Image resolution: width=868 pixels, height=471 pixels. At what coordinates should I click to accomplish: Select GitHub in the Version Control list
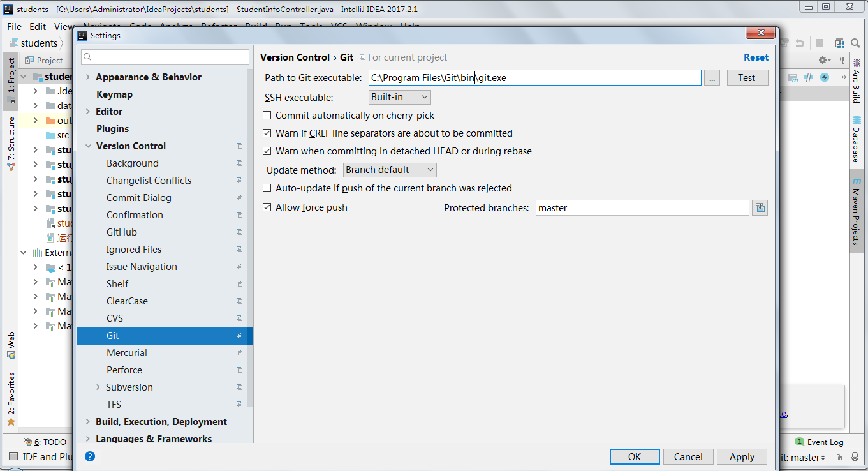click(121, 232)
